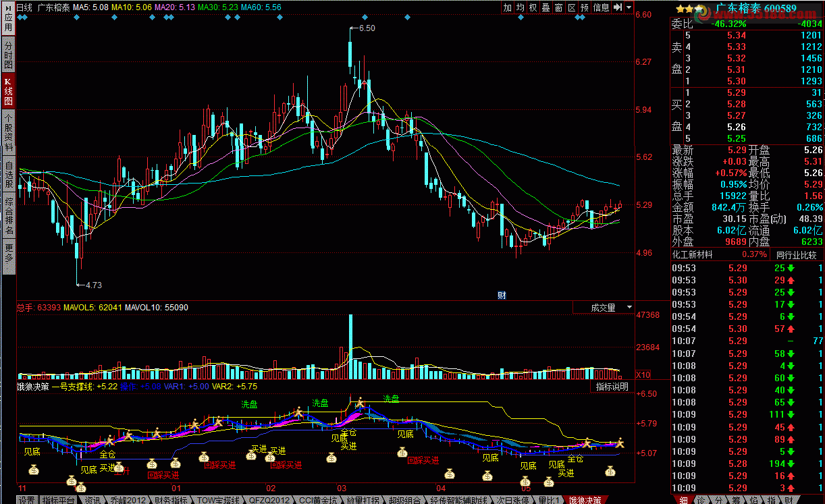Click the stock name 广东榕泰 600589 header
The width and height of the screenshot is (825, 504).
coord(756,8)
